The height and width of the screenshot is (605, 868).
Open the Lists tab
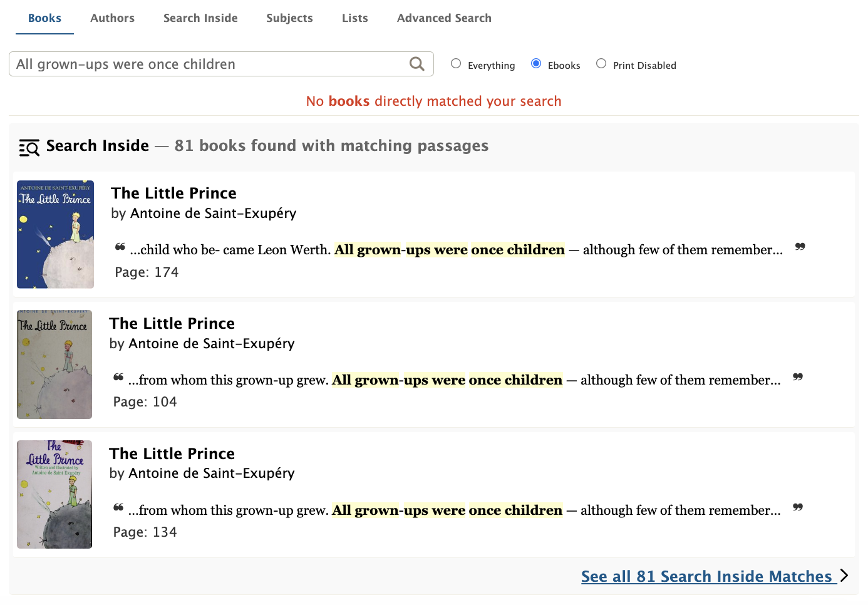tap(355, 18)
